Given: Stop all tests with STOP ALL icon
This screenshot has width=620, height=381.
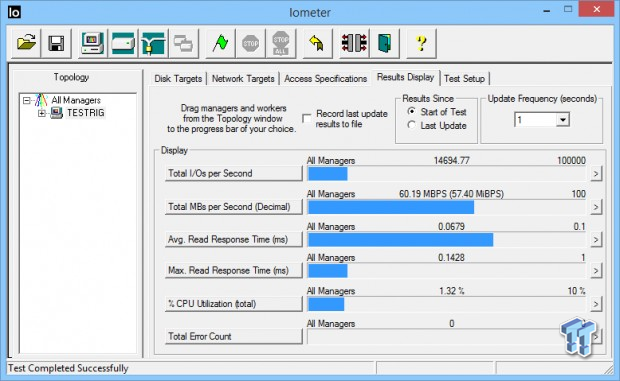Looking at the screenshot, I should [x=281, y=43].
